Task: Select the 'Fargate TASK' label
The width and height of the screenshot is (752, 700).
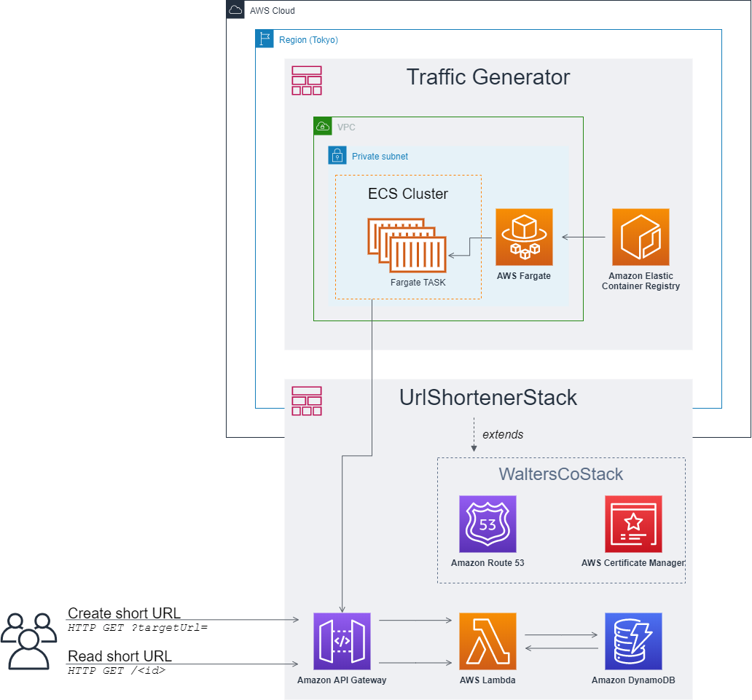Action: (418, 283)
